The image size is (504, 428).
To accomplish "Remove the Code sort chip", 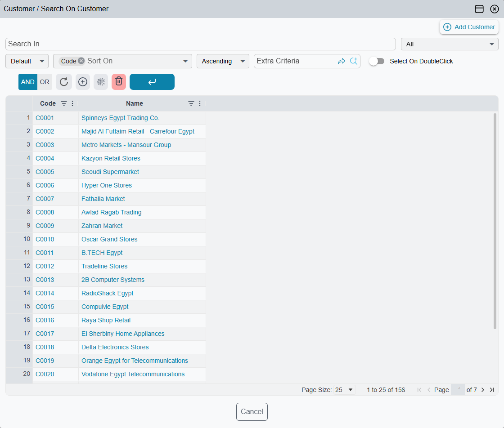I will [81, 61].
